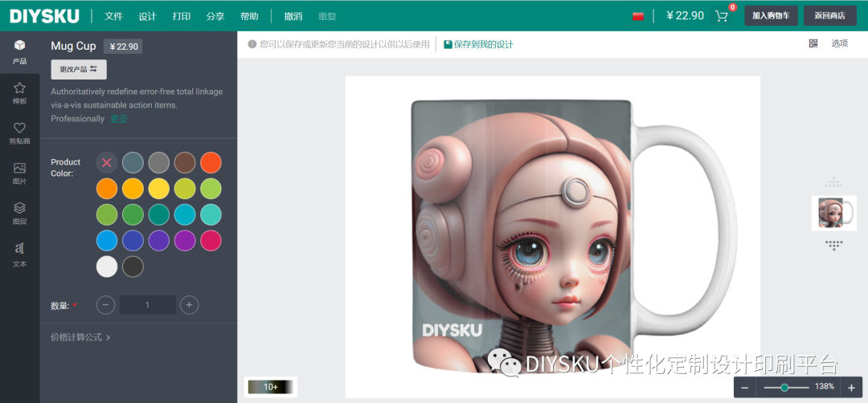Screen dimensions: 868x403
Task: Click 保存到我的设计 save link
Action: pyautogui.click(x=478, y=44)
